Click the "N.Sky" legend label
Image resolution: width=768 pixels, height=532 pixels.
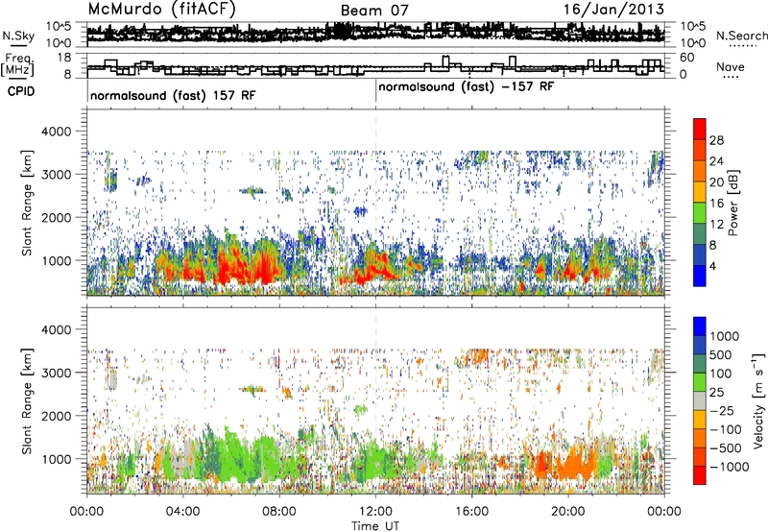click(x=18, y=36)
